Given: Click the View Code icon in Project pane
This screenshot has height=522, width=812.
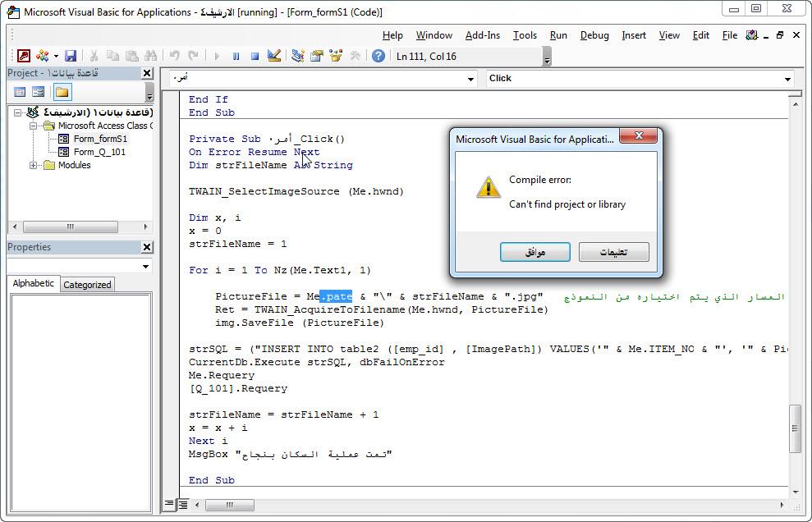Looking at the screenshot, I should (x=20, y=92).
